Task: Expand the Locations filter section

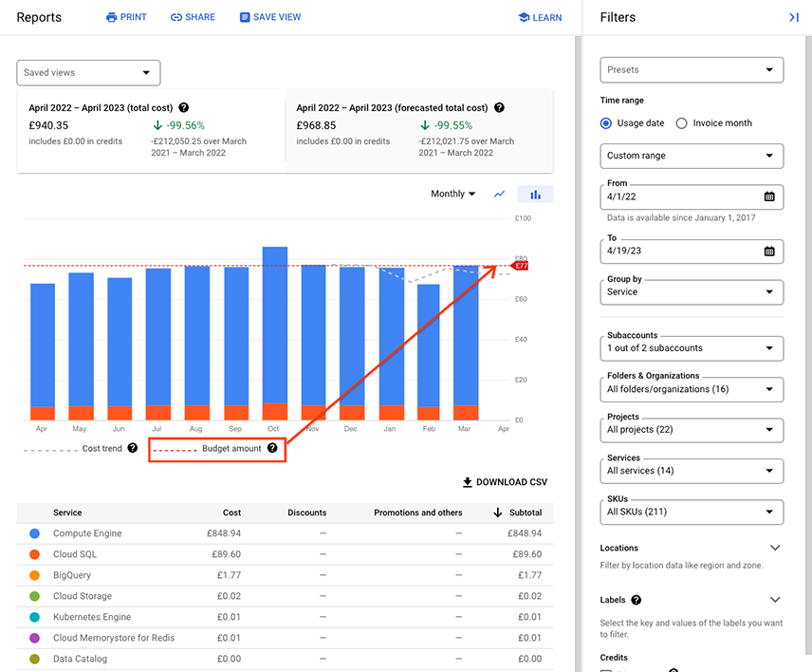Action: point(775,548)
